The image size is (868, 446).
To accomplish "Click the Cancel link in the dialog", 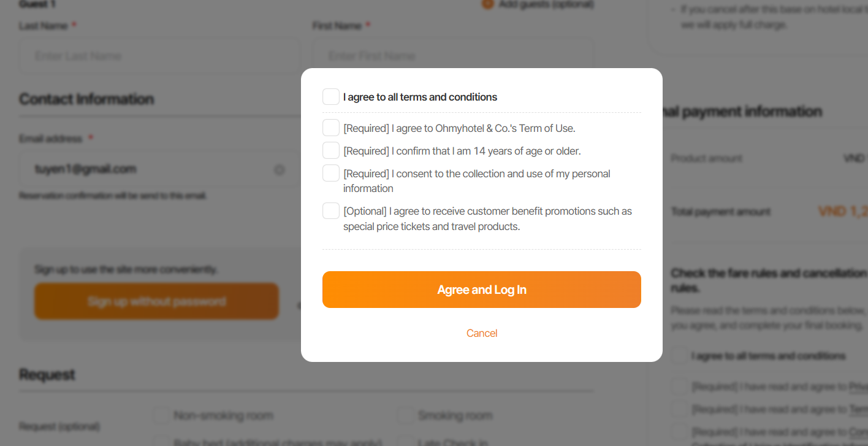I will tap(482, 333).
